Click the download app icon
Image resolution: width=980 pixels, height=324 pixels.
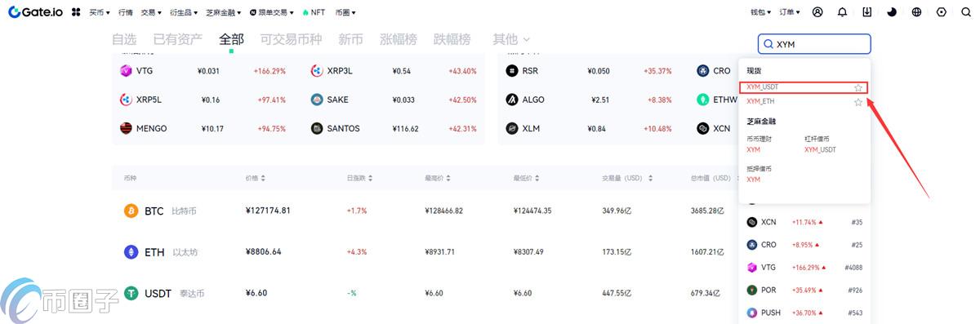(x=867, y=12)
